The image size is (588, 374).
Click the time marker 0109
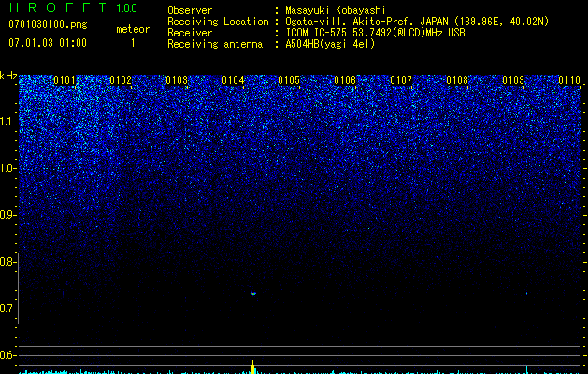513,80
